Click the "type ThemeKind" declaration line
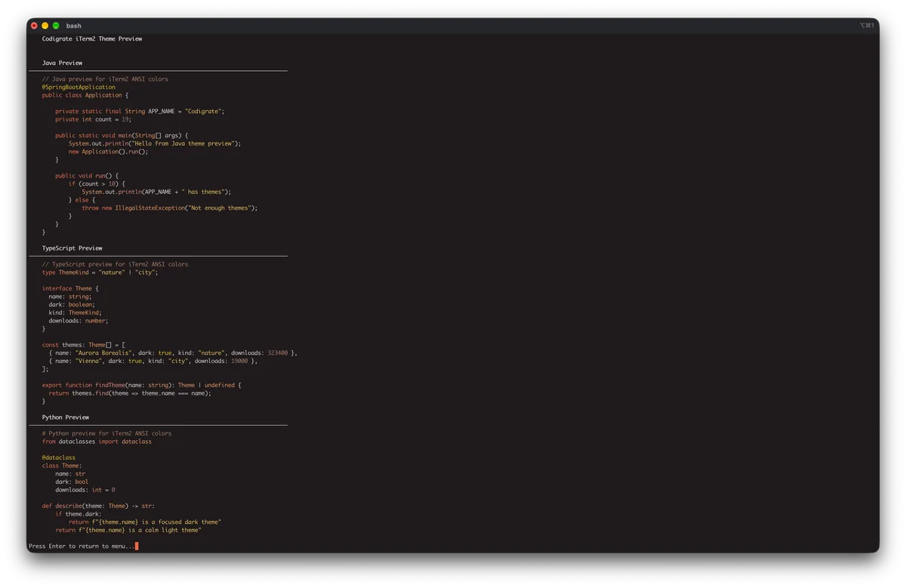 (x=100, y=272)
